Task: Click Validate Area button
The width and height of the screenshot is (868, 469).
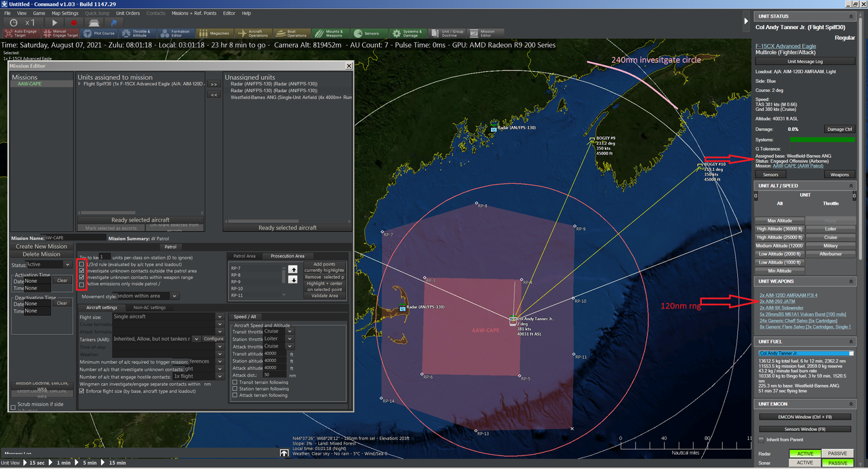Action: tap(324, 295)
